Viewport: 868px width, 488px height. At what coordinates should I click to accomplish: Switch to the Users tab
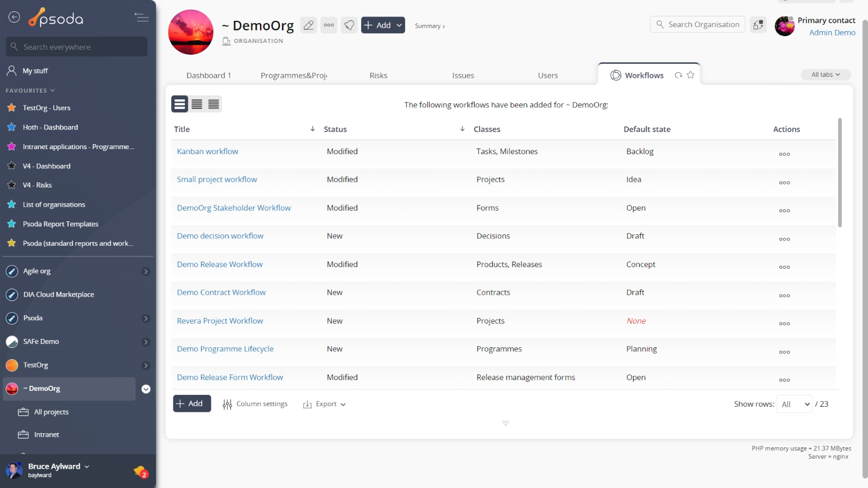coord(548,75)
